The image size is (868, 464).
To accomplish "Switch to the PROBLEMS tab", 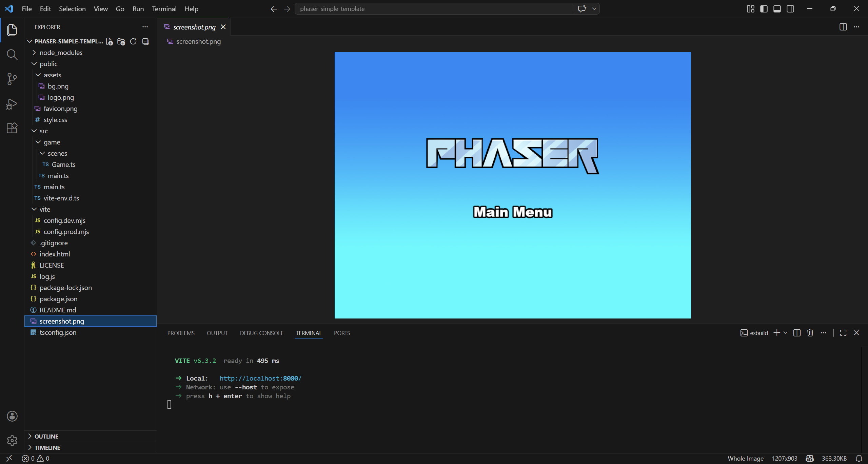I will pos(181,333).
